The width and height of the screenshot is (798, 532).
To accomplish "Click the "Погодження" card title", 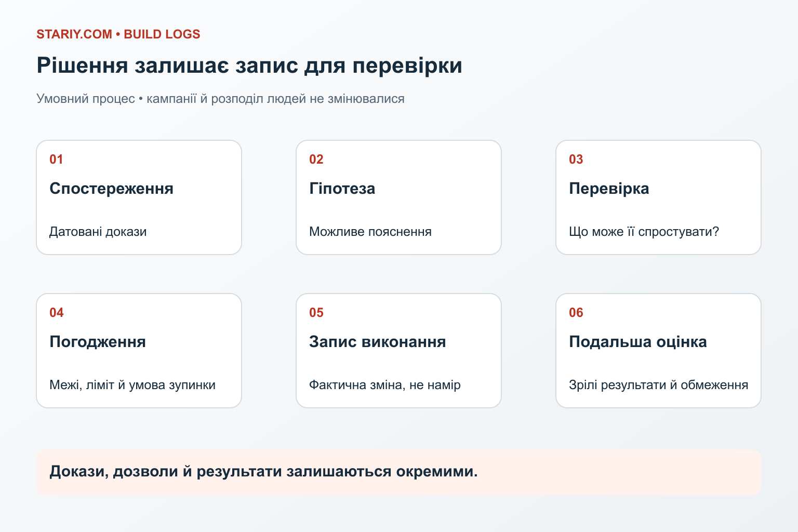I will [x=98, y=342].
